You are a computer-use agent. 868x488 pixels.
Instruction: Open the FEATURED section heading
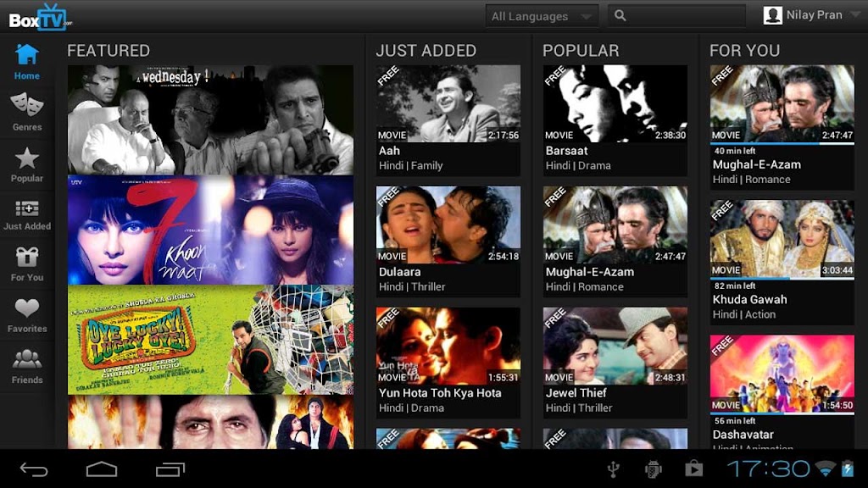pyautogui.click(x=108, y=50)
